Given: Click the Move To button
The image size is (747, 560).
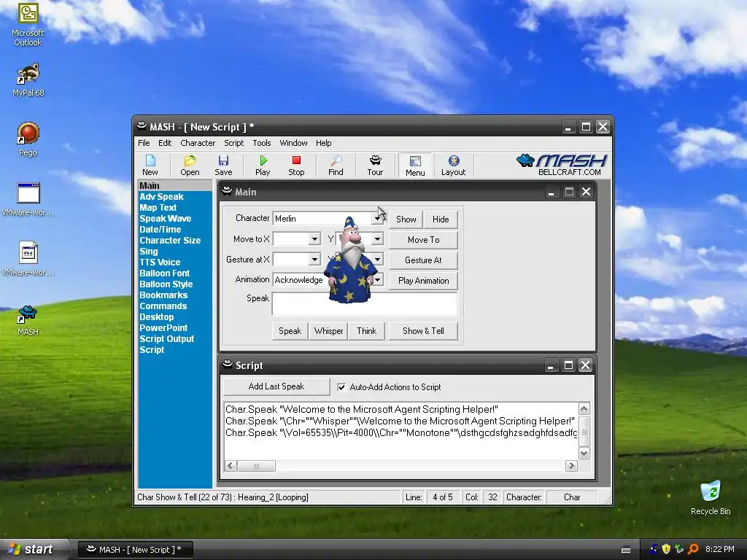Looking at the screenshot, I should point(424,240).
